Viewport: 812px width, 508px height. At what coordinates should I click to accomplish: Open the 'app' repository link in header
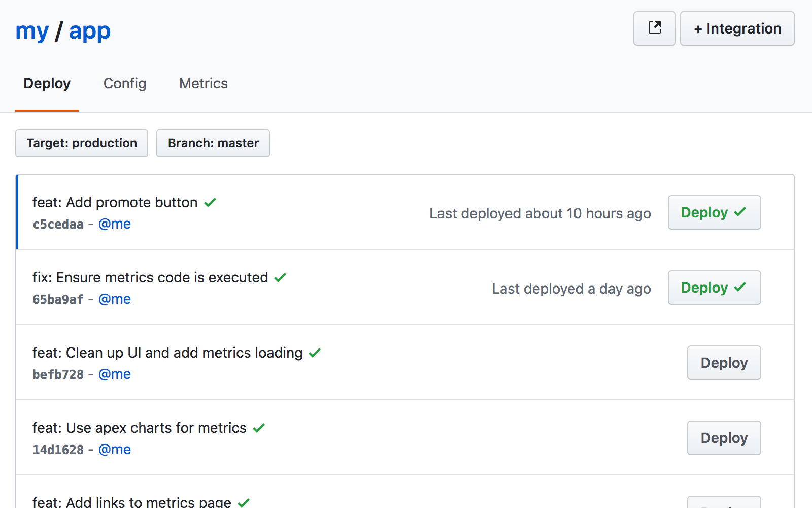click(90, 31)
